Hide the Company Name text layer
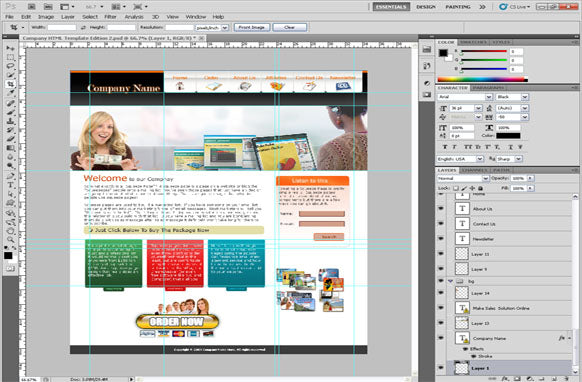The image size is (582, 382). point(441,338)
